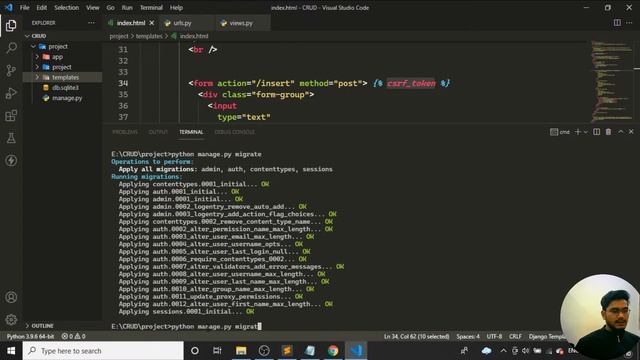Switch to the OUTPUT panel tab

pyautogui.click(x=158, y=132)
